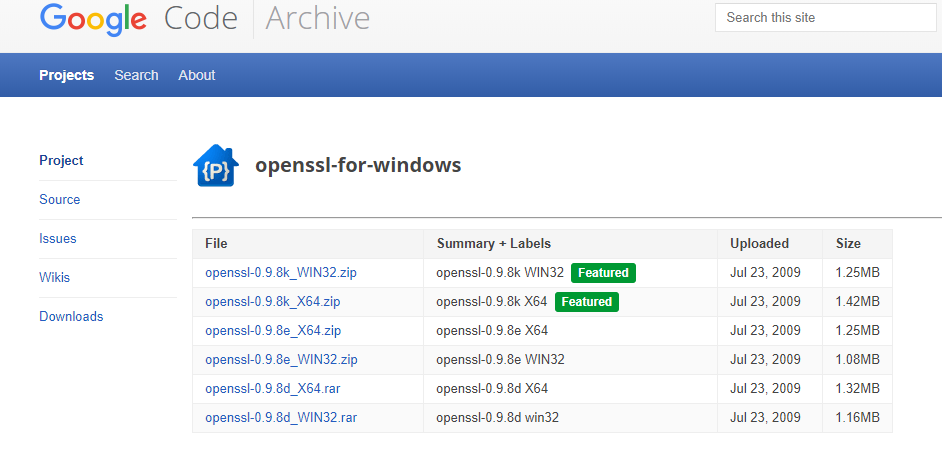Screen dimensions: 942x455
Task: Click summary text 'openssl-0.9.8d X64'
Action: click(x=492, y=388)
